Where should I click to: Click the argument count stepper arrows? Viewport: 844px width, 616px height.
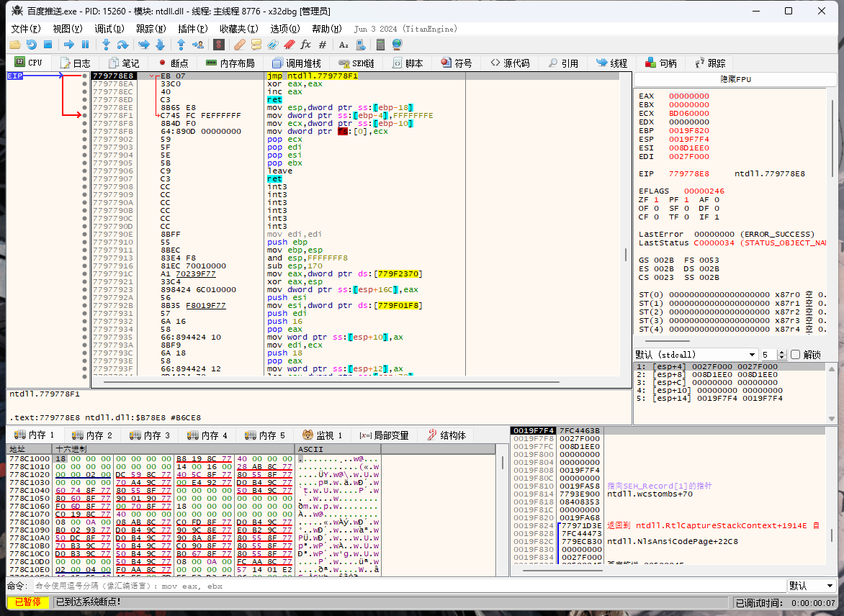(782, 355)
